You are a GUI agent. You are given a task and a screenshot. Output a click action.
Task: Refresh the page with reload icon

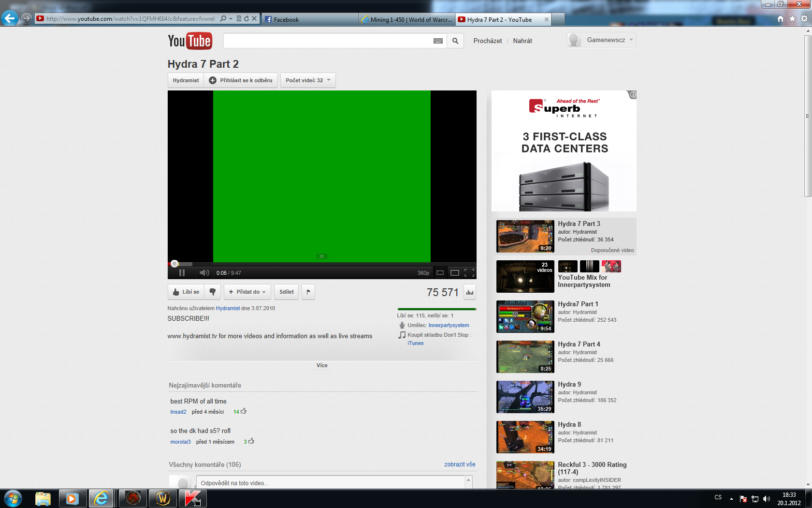246,19
